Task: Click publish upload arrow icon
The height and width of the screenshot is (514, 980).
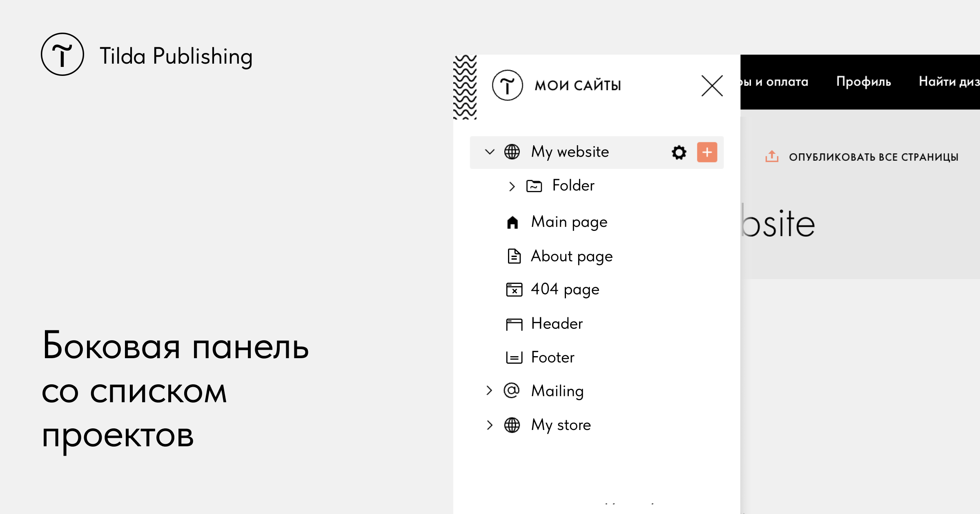Action: coord(771,157)
